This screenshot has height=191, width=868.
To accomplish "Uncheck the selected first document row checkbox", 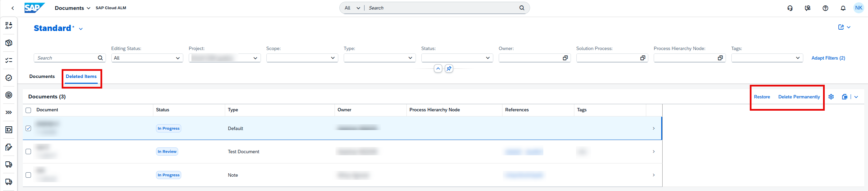I will point(28,128).
